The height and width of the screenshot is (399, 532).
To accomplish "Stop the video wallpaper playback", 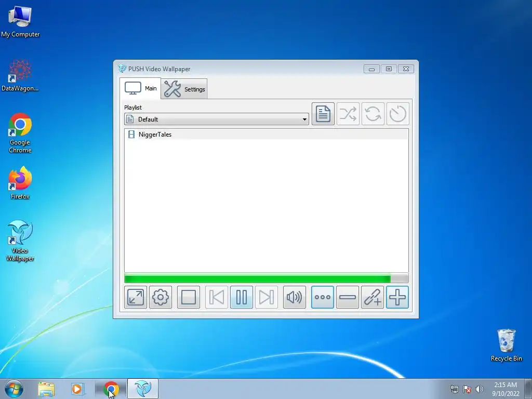I will pos(188,297).
